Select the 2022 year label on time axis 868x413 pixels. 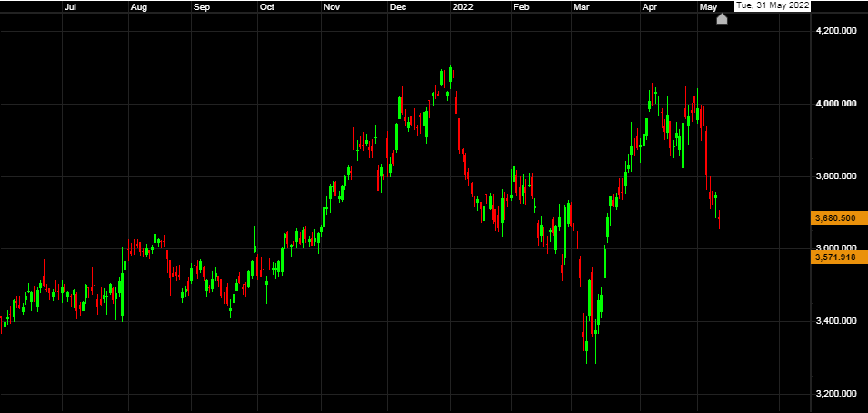click(463, 6)
